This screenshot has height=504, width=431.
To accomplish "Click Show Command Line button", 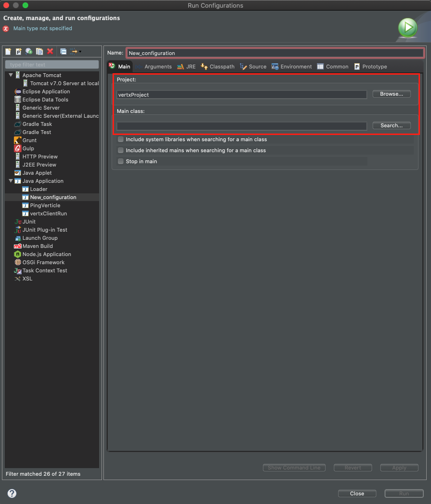I will point(294,468).
